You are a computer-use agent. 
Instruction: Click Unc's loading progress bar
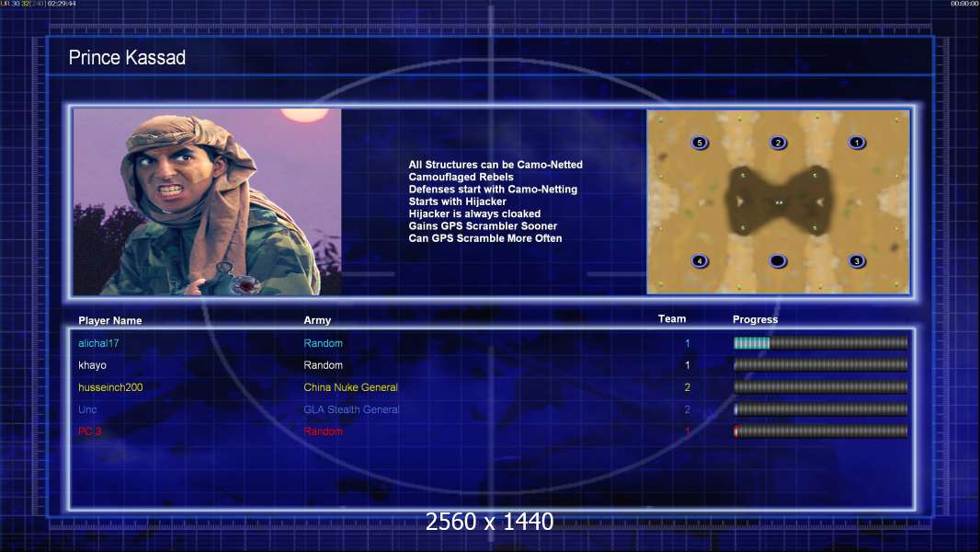(x=820, y=408)
